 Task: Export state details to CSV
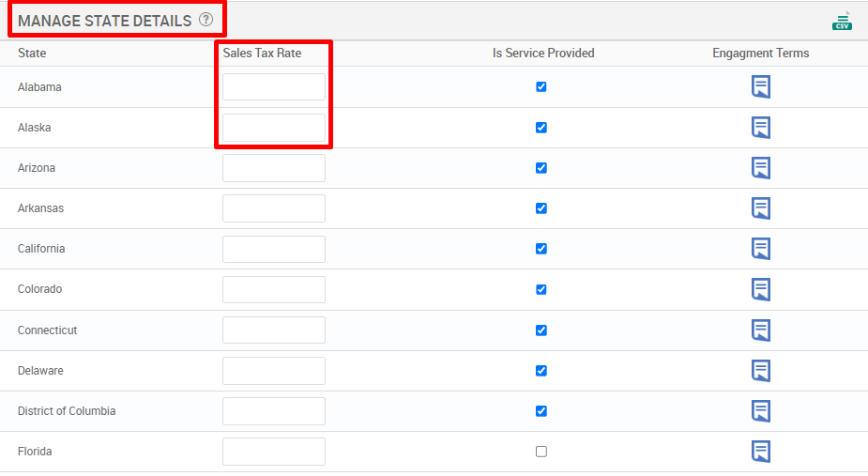click(x=842, y=21)
